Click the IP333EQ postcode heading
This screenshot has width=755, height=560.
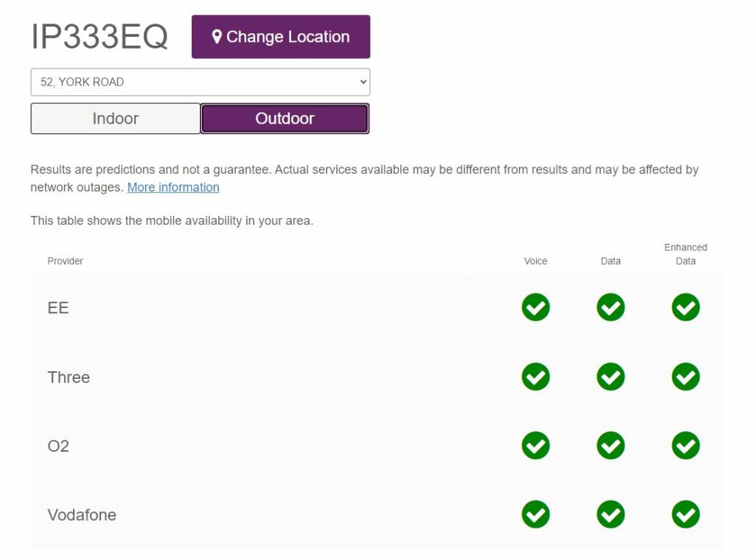(100, 37)
